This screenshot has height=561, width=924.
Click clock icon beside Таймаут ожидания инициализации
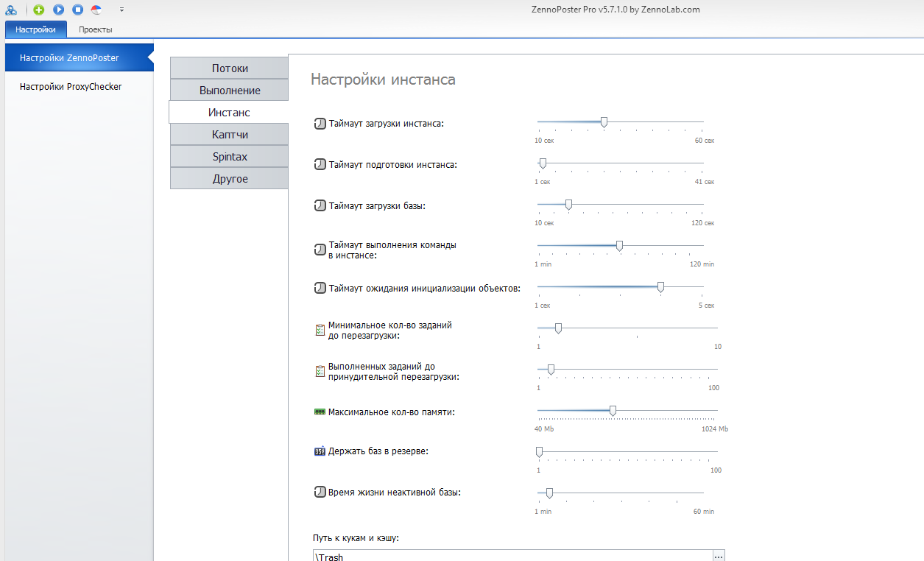click(320, 288)
